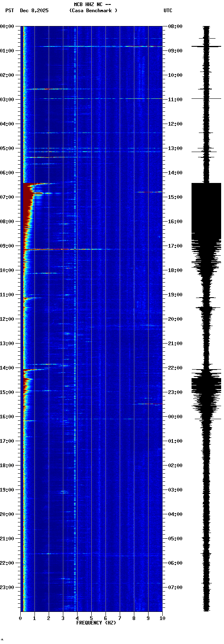Click PST time label '19:00'

7,490
